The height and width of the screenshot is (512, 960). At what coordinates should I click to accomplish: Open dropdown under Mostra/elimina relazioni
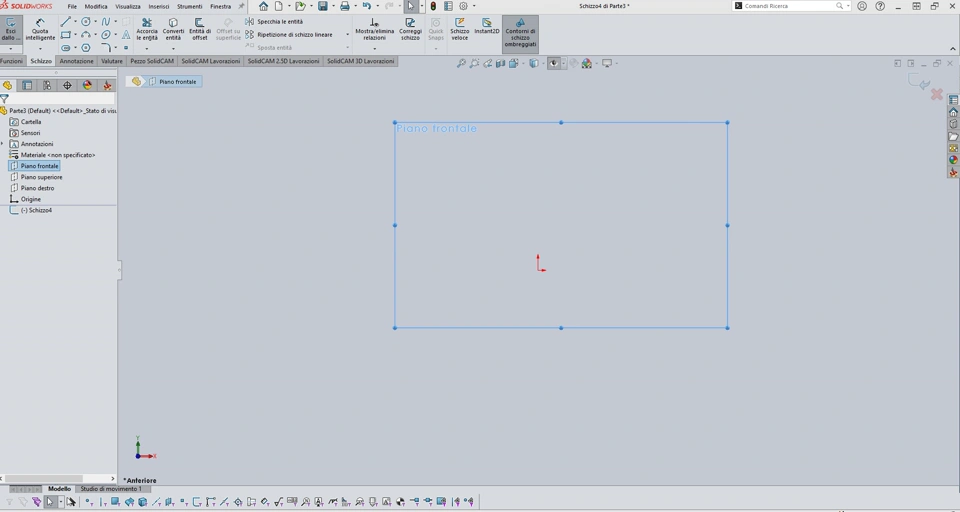[x=374, y=48]
